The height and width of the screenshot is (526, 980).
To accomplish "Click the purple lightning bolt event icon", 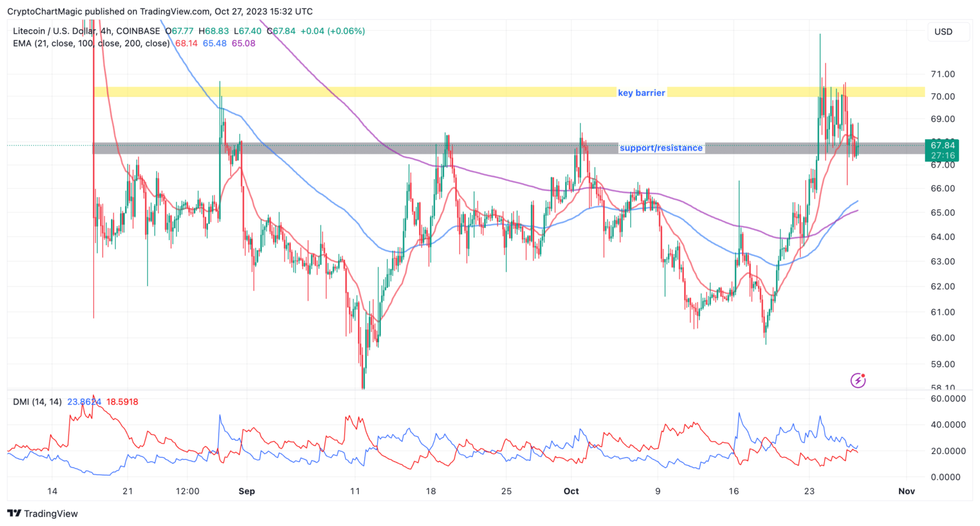I will (x=858, y=380).
